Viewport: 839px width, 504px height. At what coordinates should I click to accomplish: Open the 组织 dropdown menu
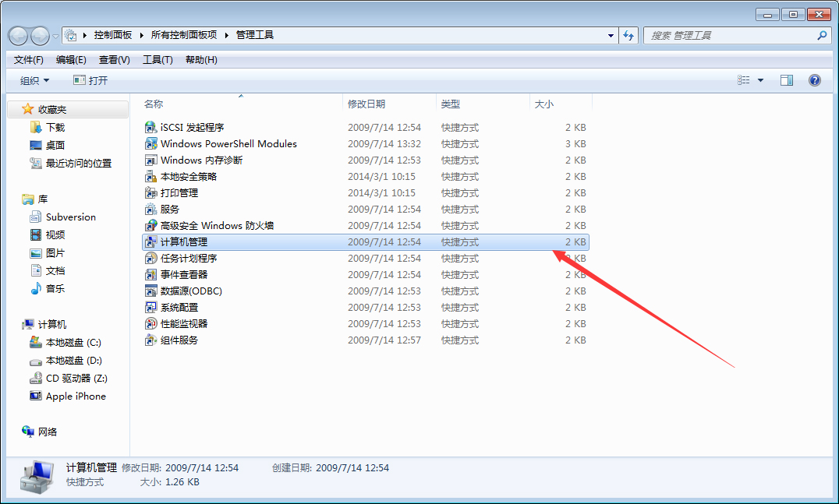click(x=34, y=79)
